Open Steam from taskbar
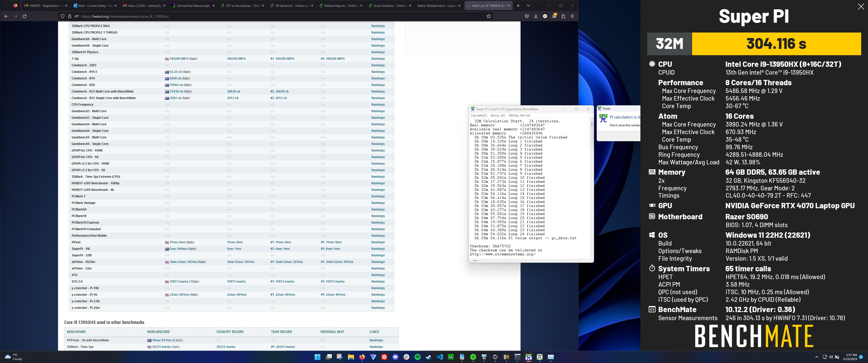This screenshot has height=363, width=868. click(429, 357)
